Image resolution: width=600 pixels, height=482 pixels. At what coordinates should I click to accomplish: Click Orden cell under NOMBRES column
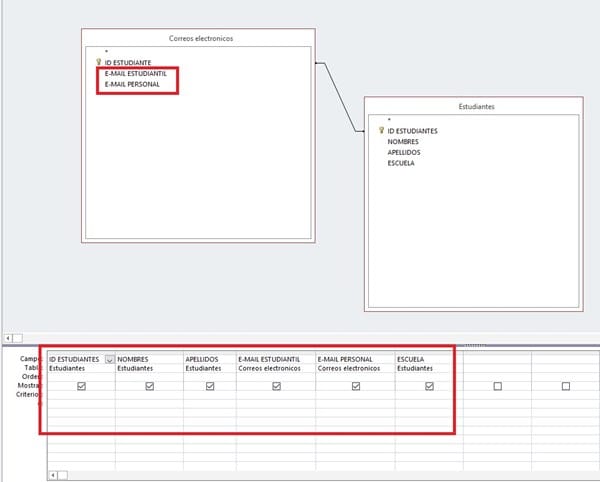click(x=149, y=377)
